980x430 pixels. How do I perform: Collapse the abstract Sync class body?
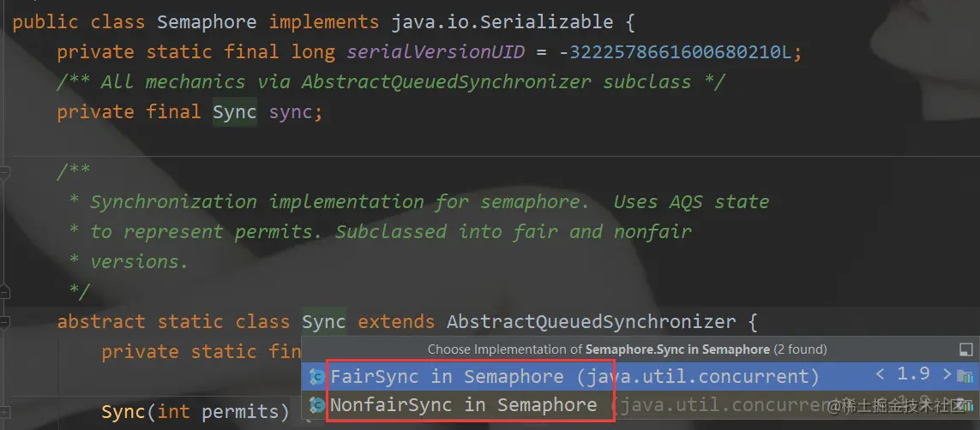pos(4,322)
